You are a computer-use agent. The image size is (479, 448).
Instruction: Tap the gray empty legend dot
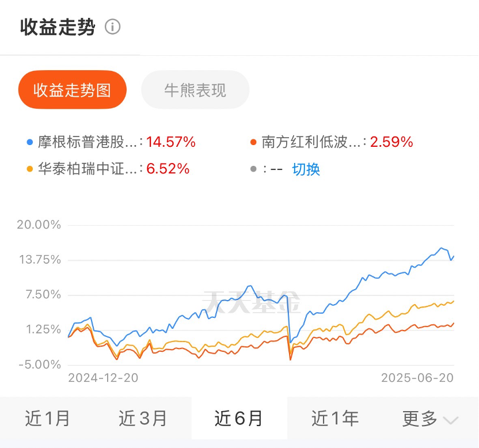(253, 169)
